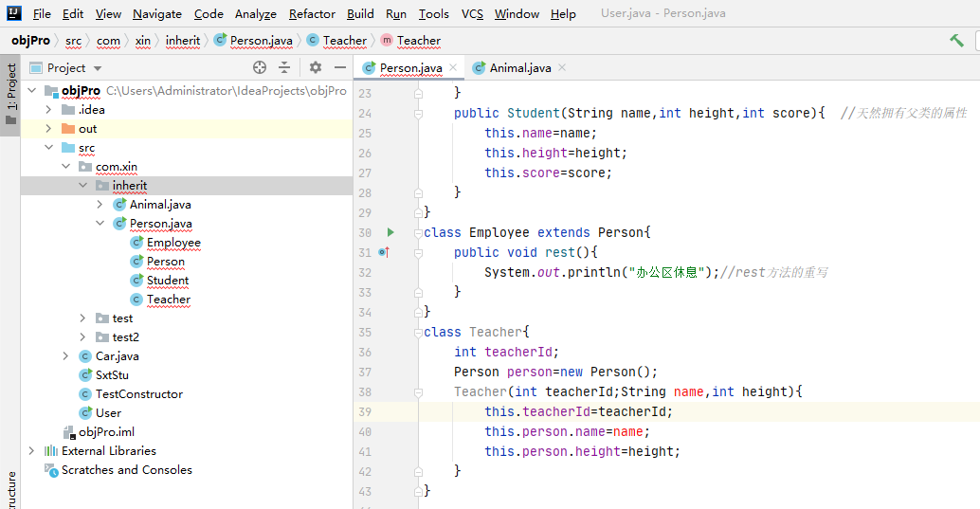
Task: Expand the test2 package
Action: point(82,337)
